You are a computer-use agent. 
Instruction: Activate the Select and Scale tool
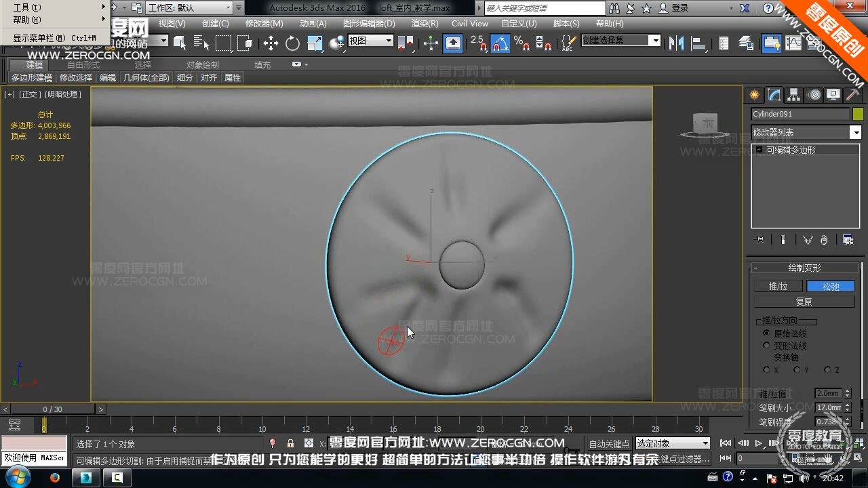[315, 43]
